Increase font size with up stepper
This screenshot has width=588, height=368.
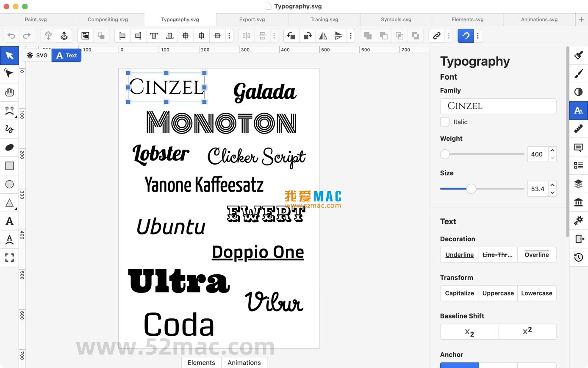(552, 185)
